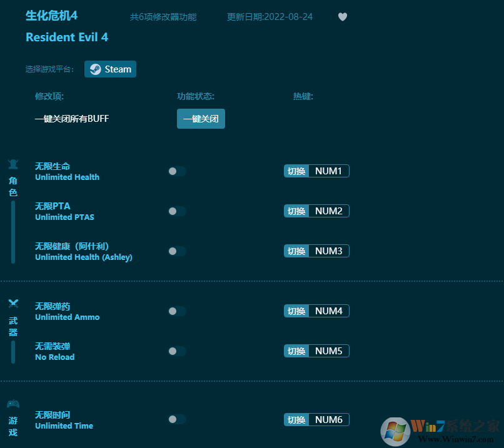Click the NUM3 hotkey field
This screenshot has height=448, width=504.
point(329,251)
